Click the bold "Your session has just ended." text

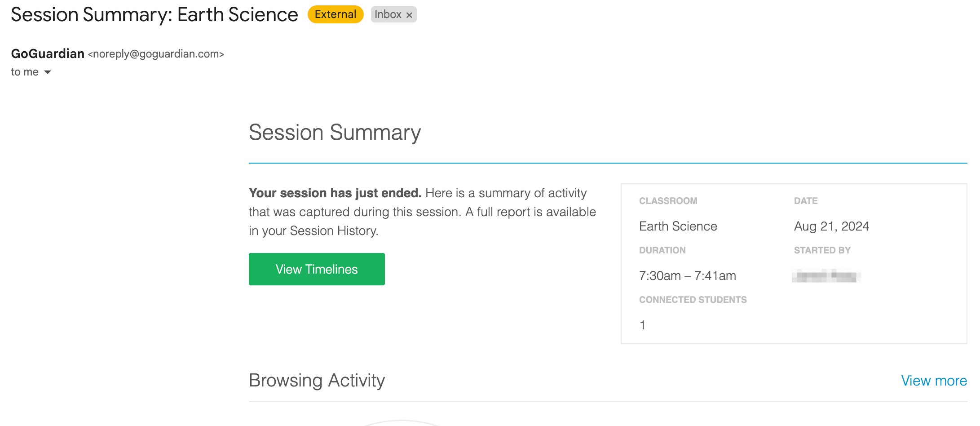(335, 193)
